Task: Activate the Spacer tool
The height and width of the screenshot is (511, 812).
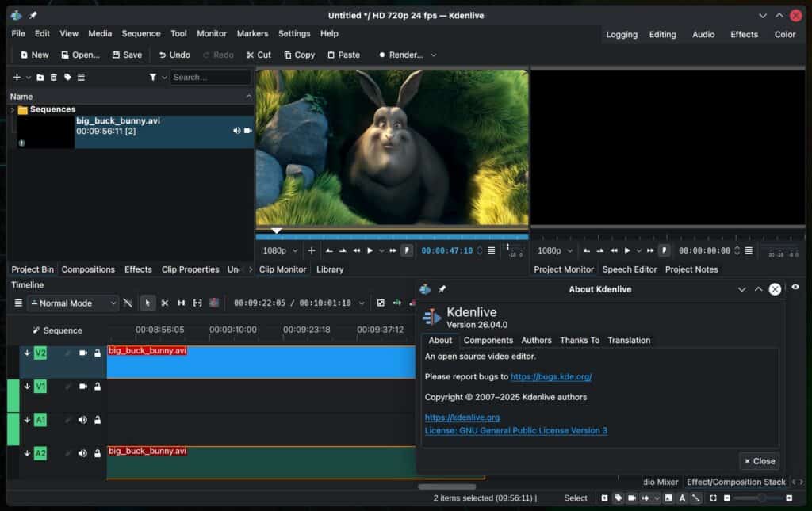Action: pyautogui.click(x=182, y=303)
